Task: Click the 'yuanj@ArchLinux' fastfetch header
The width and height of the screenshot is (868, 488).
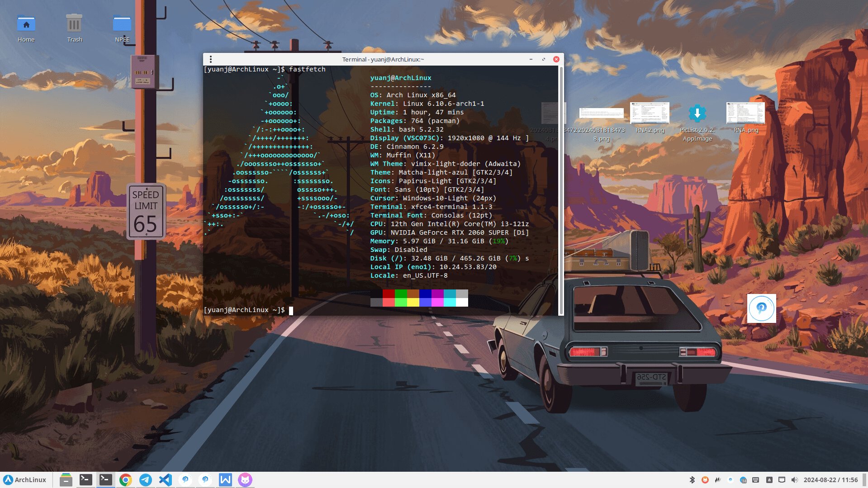Action: [x=401, y=78]
